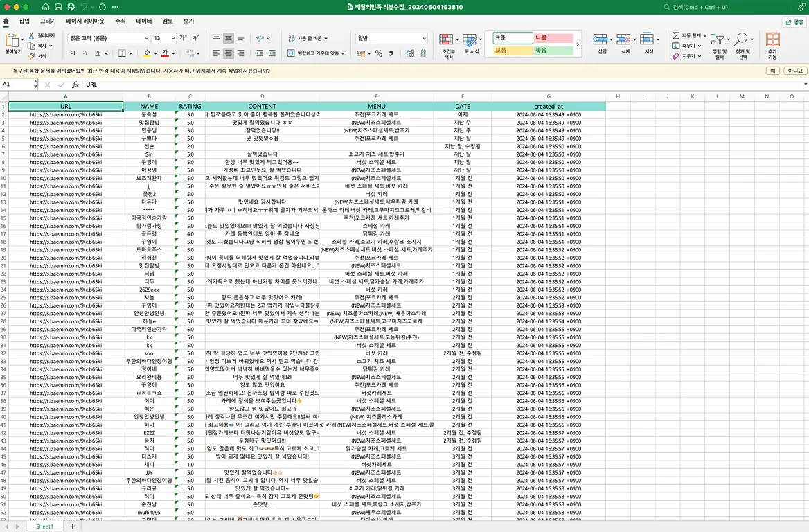The image size is (809, 532).
Task: Open the 데이터 (Data) ribbon tab
Action: coord(144,21)
